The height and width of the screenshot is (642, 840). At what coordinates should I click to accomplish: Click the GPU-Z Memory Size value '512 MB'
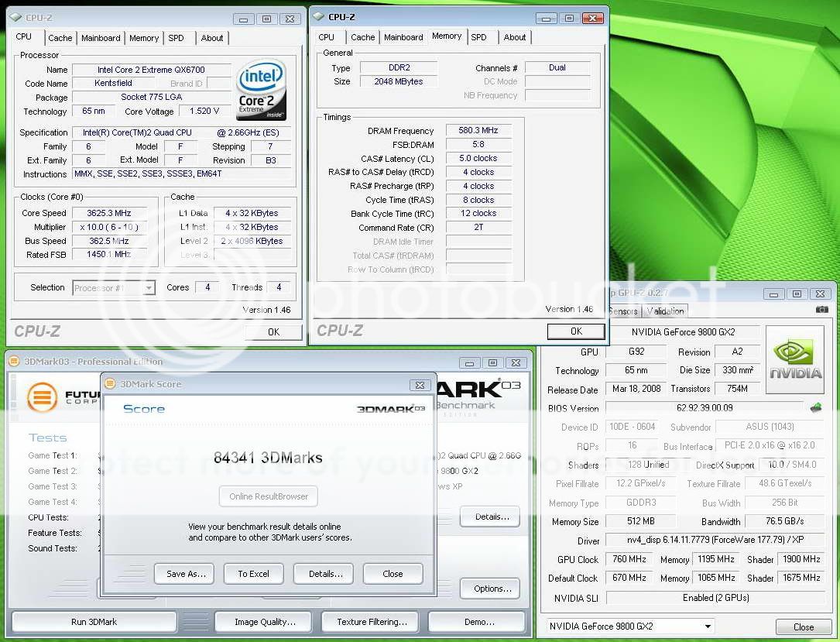(641, 521)
